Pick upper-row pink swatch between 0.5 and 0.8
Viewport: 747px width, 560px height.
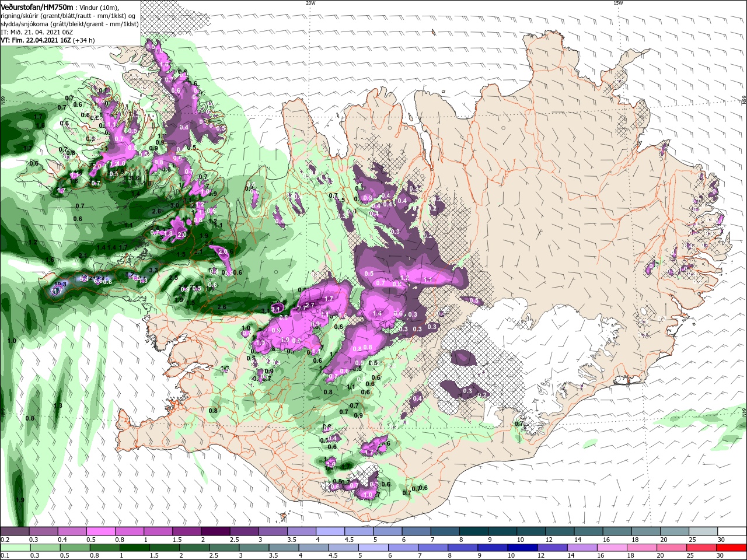tap(100, 531)
